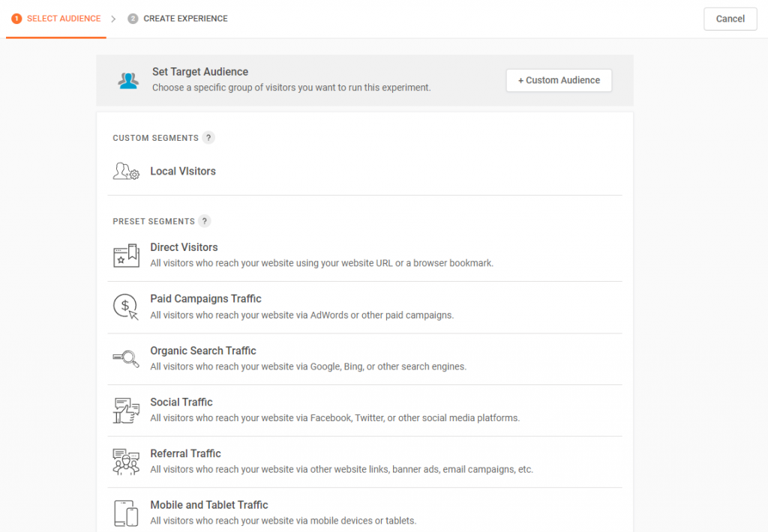Click the Google, Bing search engines description
This screenshot has height=532, width=768.
[x=308, y=366]
